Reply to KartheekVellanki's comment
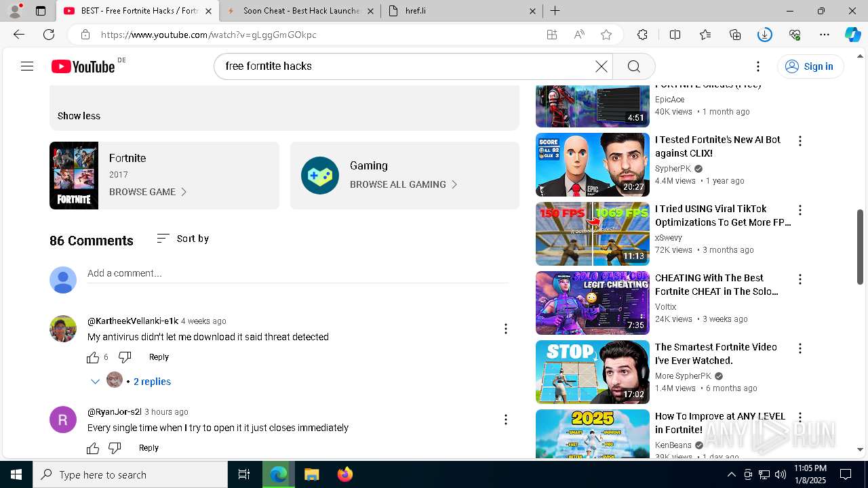868x488 pixels. [159, 357]
